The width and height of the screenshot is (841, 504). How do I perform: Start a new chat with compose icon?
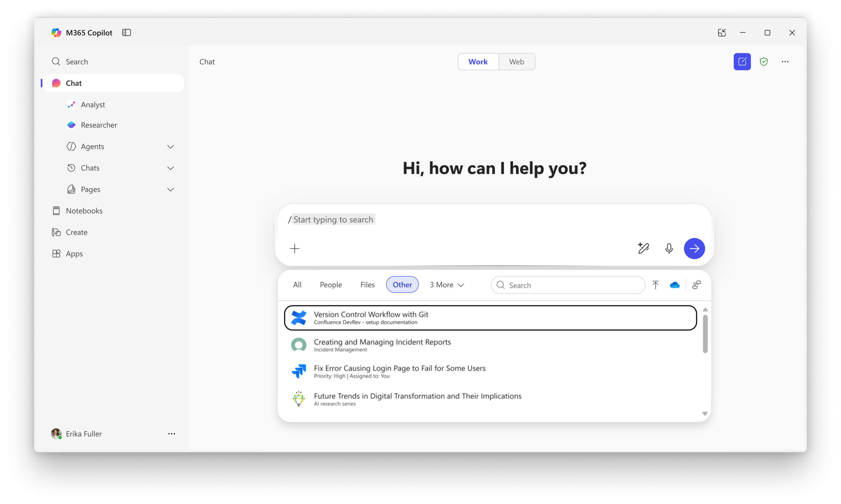click(742, 61)
